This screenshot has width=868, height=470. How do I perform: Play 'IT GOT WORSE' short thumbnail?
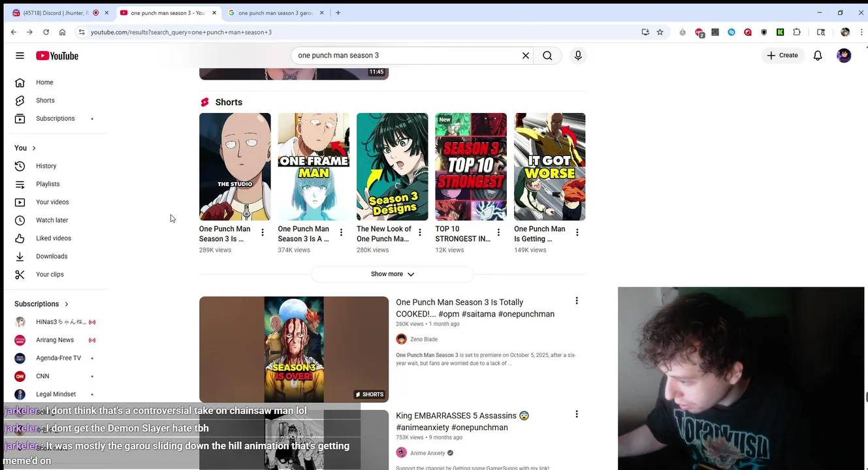point(550,166)
